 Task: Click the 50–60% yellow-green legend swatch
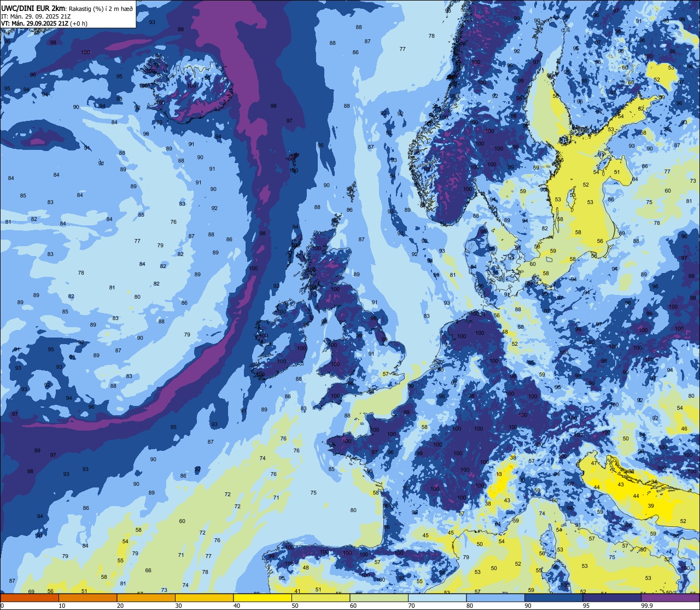320,597
